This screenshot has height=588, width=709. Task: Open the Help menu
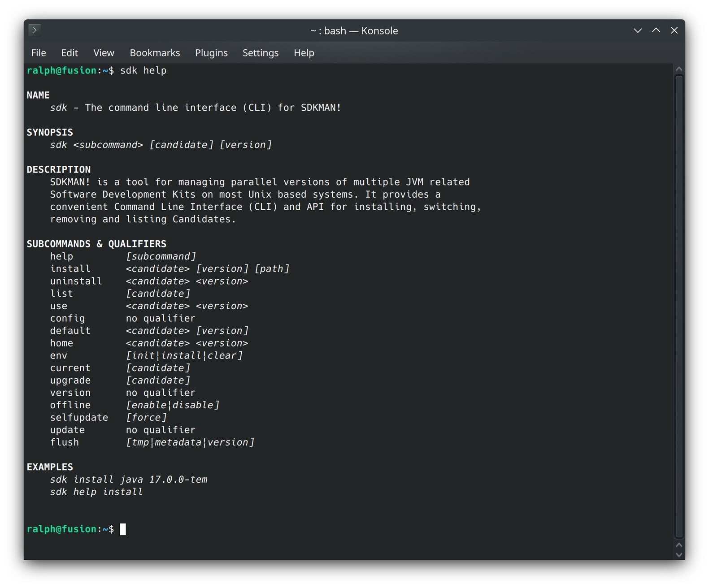pos(304,53)
